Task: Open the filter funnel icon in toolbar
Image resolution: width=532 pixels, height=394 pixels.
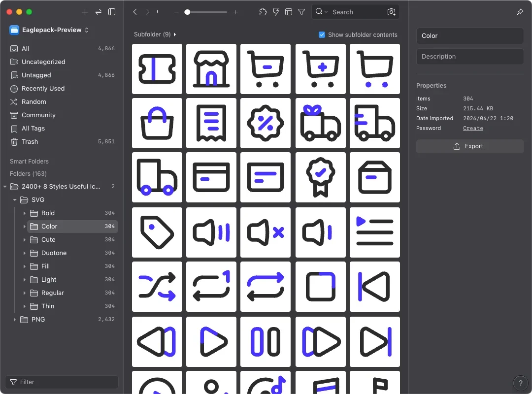Action: tap(301, 12)
